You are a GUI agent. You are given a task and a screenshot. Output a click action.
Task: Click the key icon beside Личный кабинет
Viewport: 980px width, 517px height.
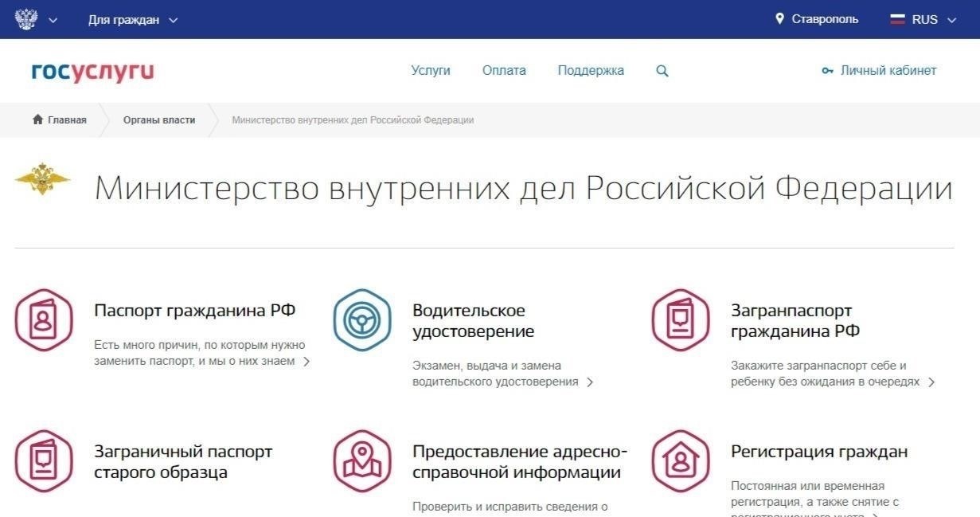click(x=827, y=71)
